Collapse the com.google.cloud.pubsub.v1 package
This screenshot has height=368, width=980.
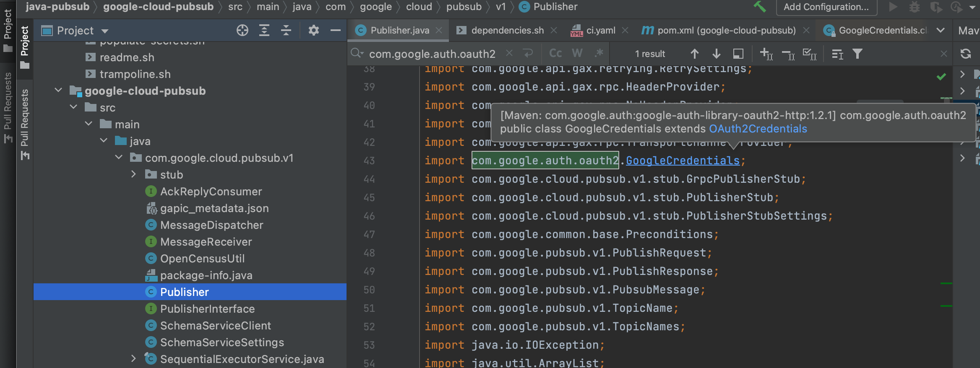click(x=119, y=158)
